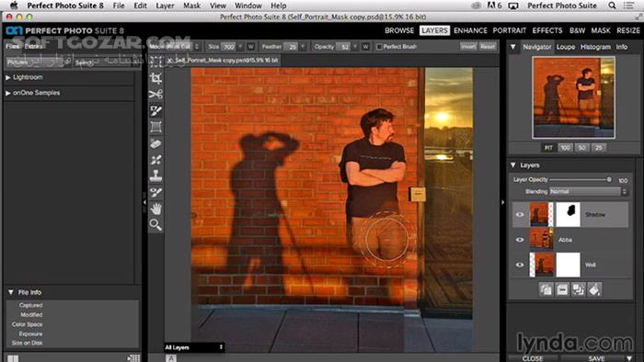The width and height of the screenshot is (644, 362).
Task: Expand the onOne Samples source
Action: [7, 93]
